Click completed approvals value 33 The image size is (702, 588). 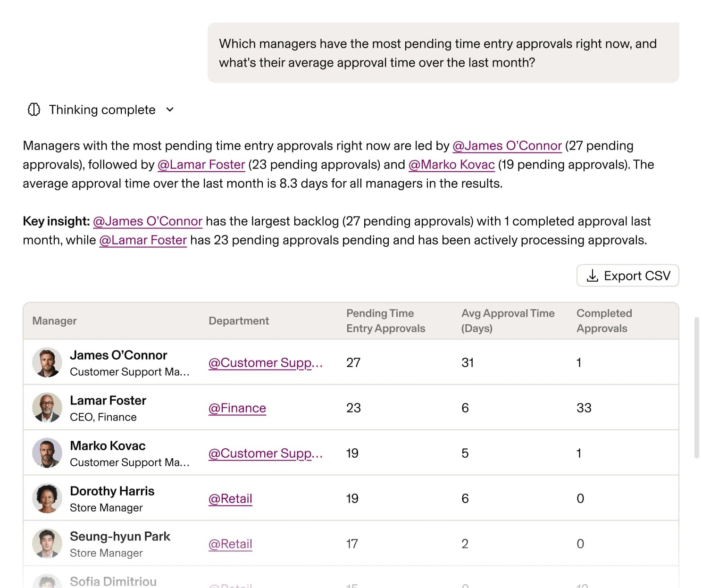click(584, 408)
